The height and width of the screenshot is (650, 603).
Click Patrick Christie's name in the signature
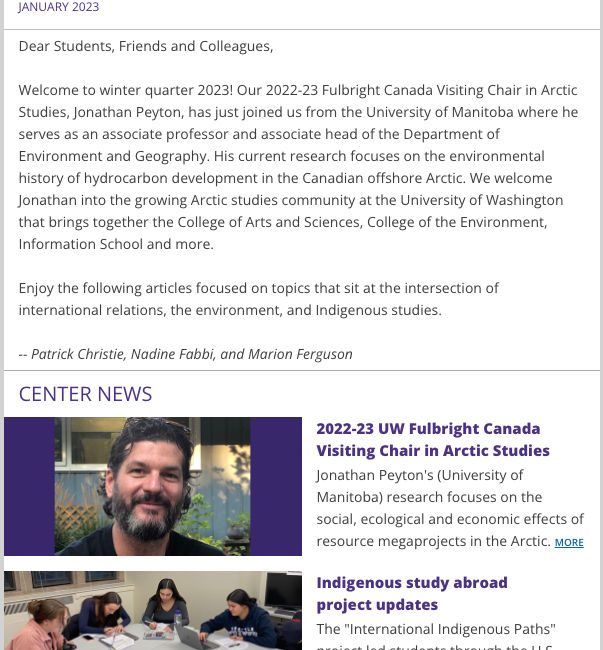[x=78, y=354]
